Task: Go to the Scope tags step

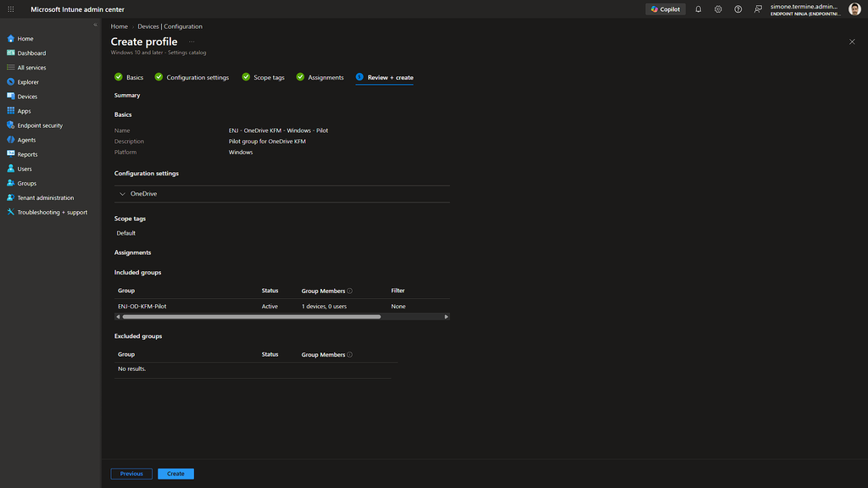Action: coord(263,77)
